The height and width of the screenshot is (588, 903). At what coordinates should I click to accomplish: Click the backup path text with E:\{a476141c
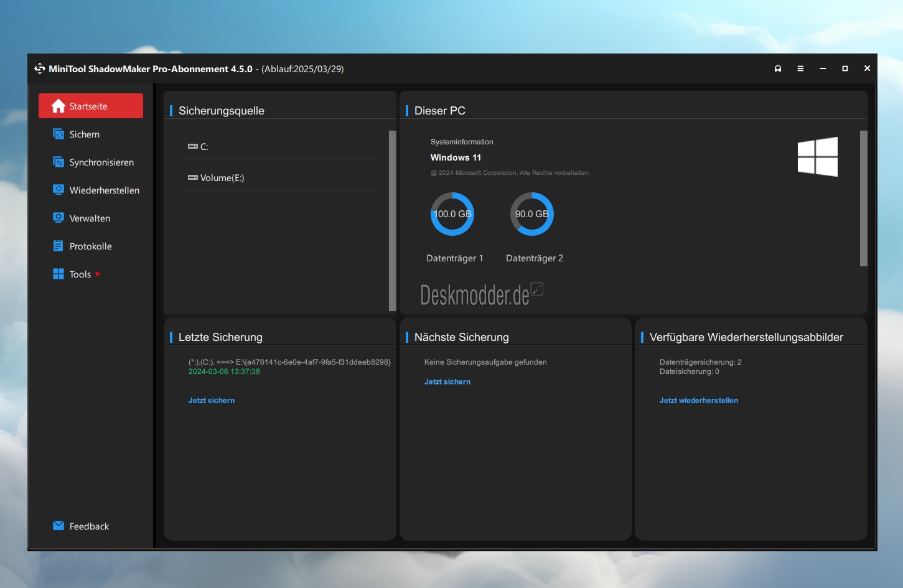pyautogui.click(x=289, y=362)
